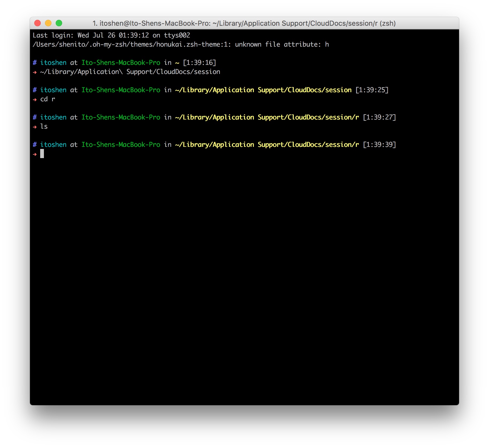
Task: Click the yellow path ending in CloudDocs/session
Action: (x=263, y=90)
